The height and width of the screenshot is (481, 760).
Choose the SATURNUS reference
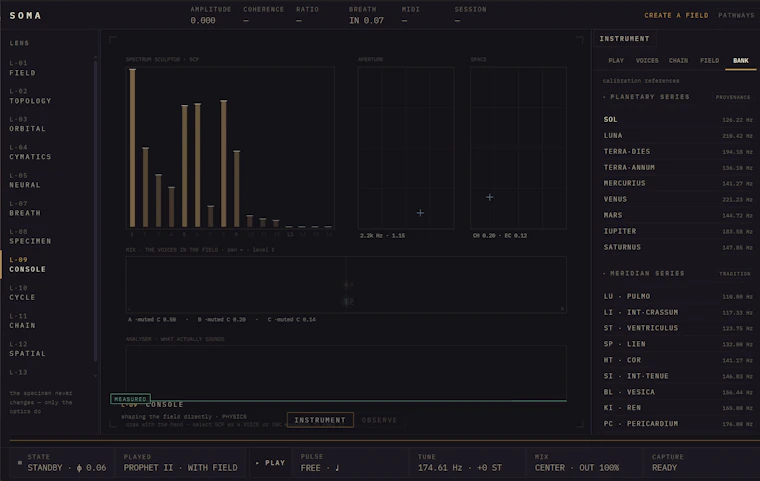(x=678, y=247)
